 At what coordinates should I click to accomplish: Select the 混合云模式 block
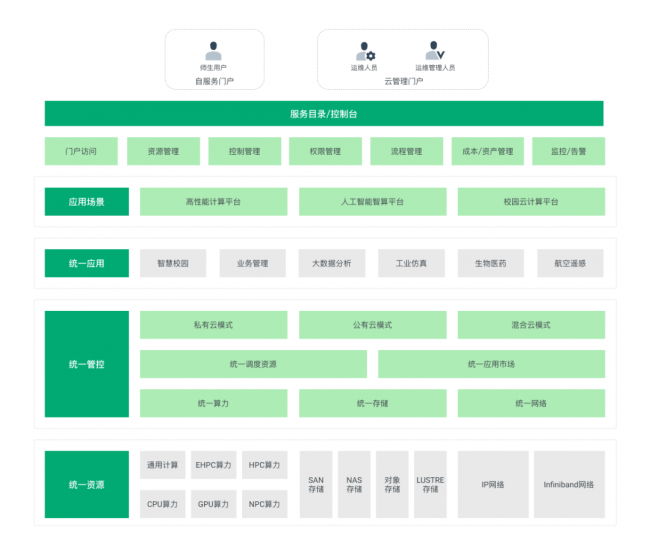click(x=531, y=325)
